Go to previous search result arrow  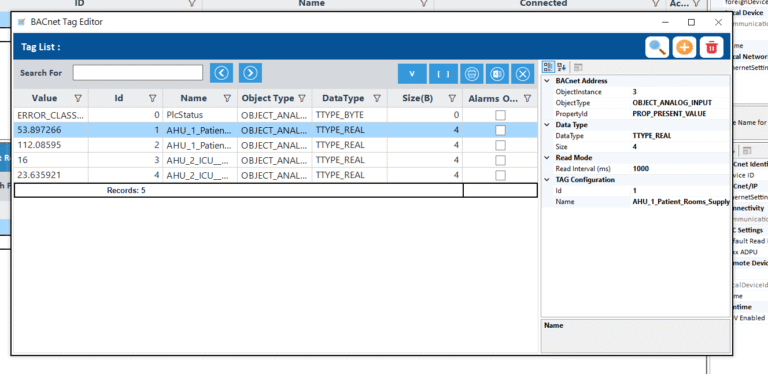pos(221,73)
